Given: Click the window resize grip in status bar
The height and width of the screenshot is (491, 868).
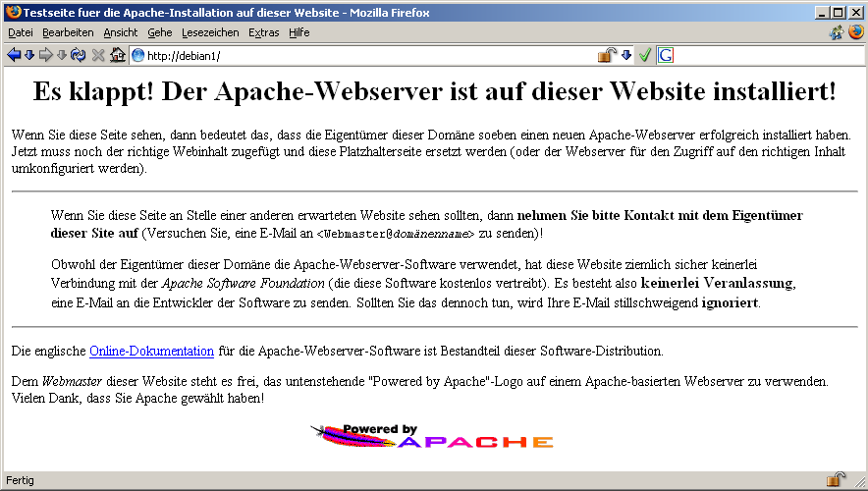Looking at the screenshot, I should (860, 481).
